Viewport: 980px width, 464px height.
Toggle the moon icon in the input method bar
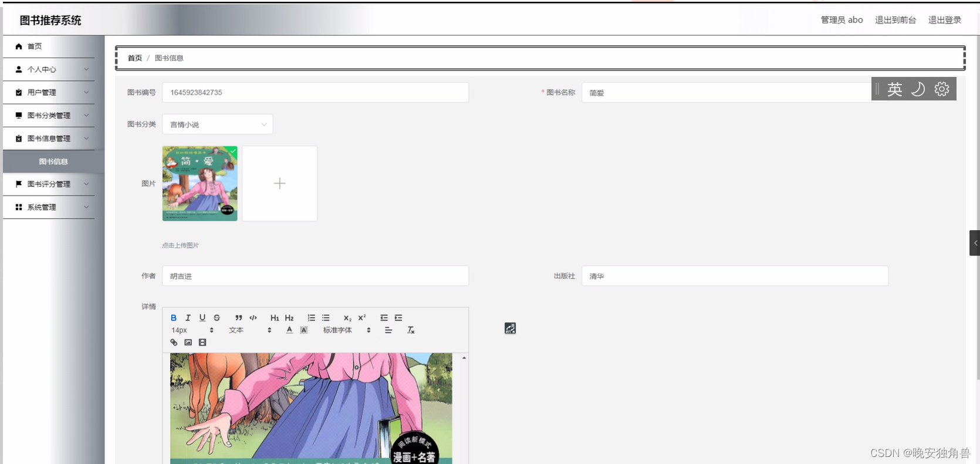(918, 89)
